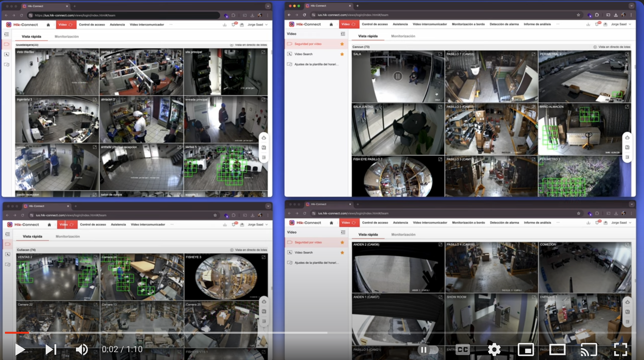Viewport: 644px width, 360px height.
Task: Expand more menu ellipsis in top-right window
Action: (x=558, y=24)
